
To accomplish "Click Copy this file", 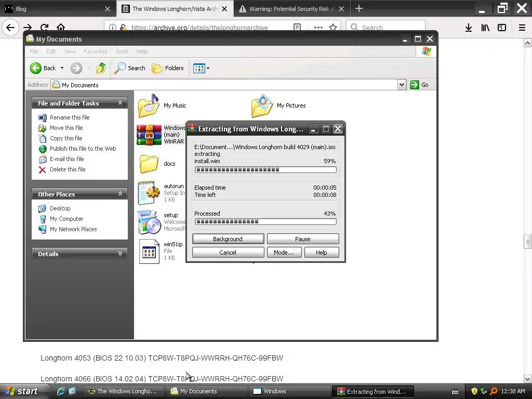I will pos(66,138).
